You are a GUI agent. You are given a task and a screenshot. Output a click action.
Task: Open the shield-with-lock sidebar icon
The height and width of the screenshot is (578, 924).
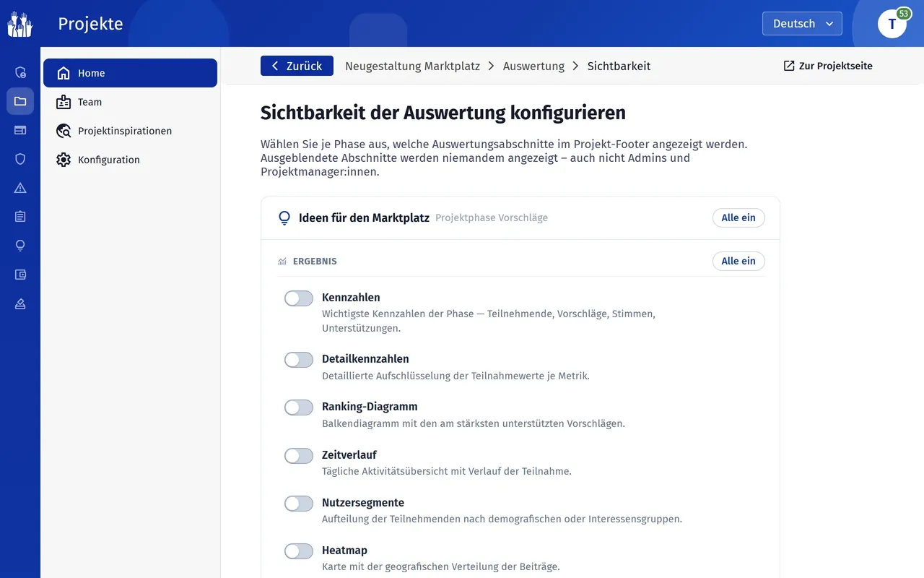click(20, 72)
